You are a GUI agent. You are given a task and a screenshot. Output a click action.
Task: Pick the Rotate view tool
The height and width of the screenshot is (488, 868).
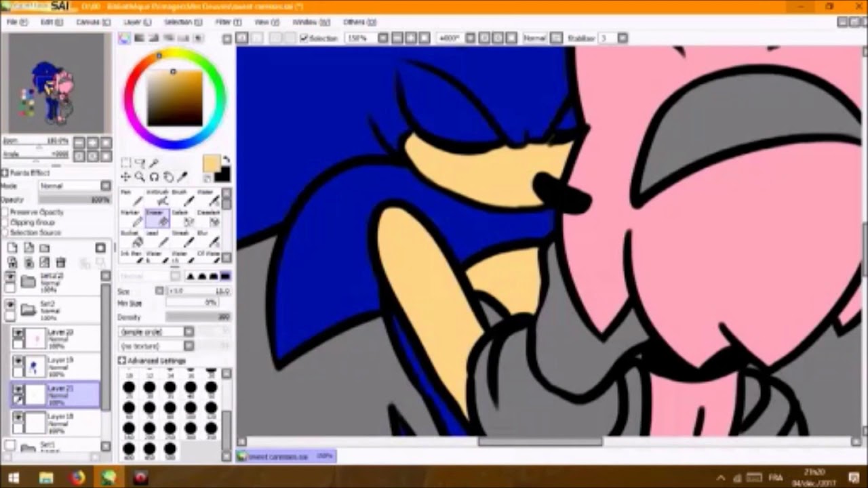tap(154, 177)
